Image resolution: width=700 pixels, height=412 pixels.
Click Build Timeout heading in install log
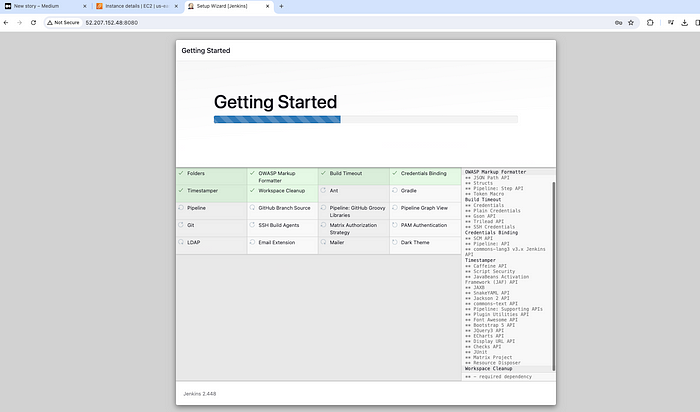click(x=483, y=200)
